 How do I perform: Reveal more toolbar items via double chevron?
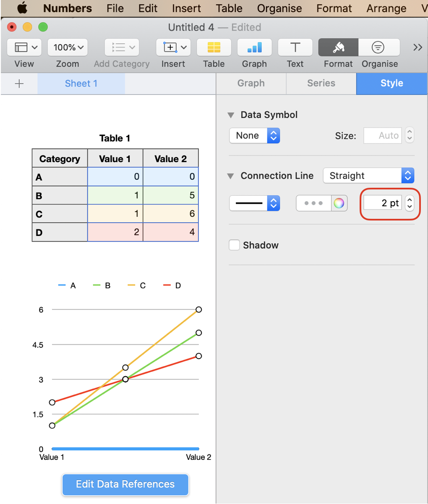[417, 47]
